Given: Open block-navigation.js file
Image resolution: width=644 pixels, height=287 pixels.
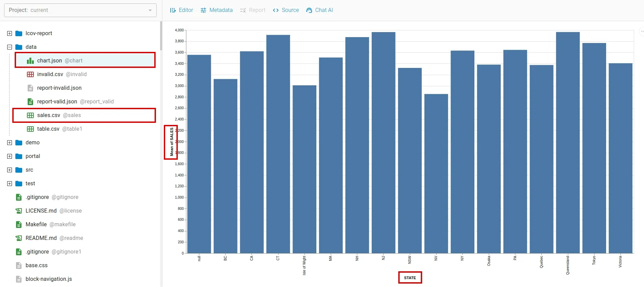Looking at the screenshot, I should pyautogui.click(x=49, y=279).
